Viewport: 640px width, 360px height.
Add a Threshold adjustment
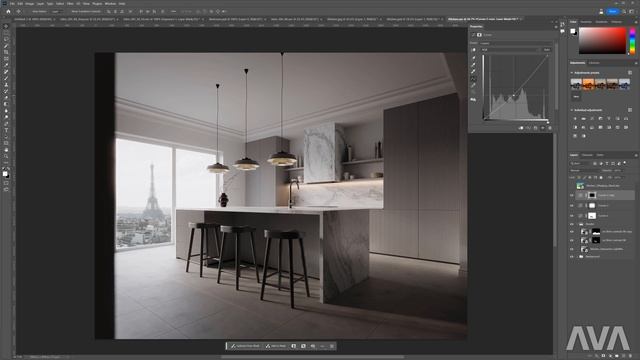tap(626, 127)
